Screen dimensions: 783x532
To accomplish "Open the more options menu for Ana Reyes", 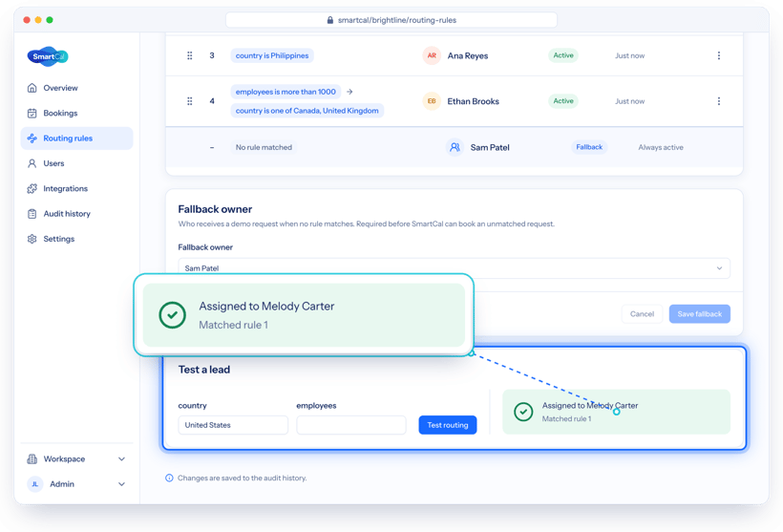I will [719, 55].
